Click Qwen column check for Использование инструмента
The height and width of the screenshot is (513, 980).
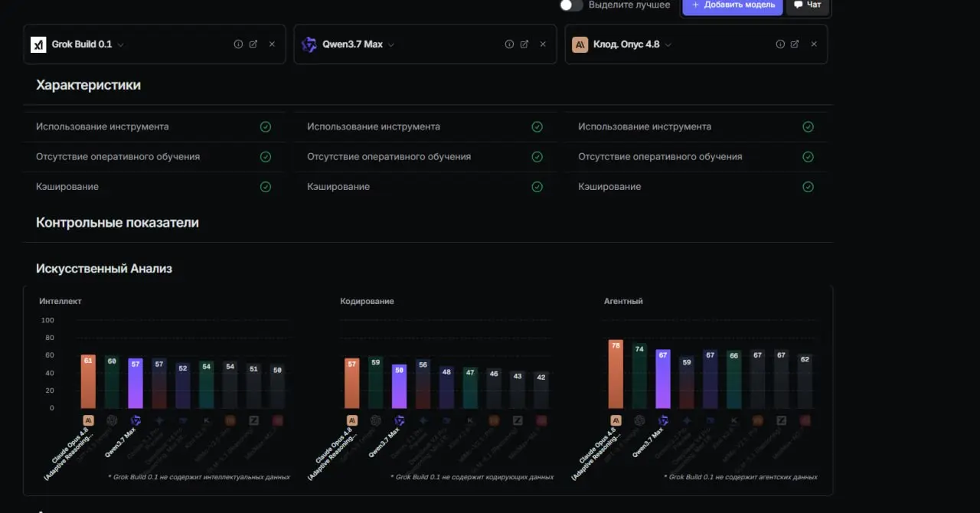[537, 127]
